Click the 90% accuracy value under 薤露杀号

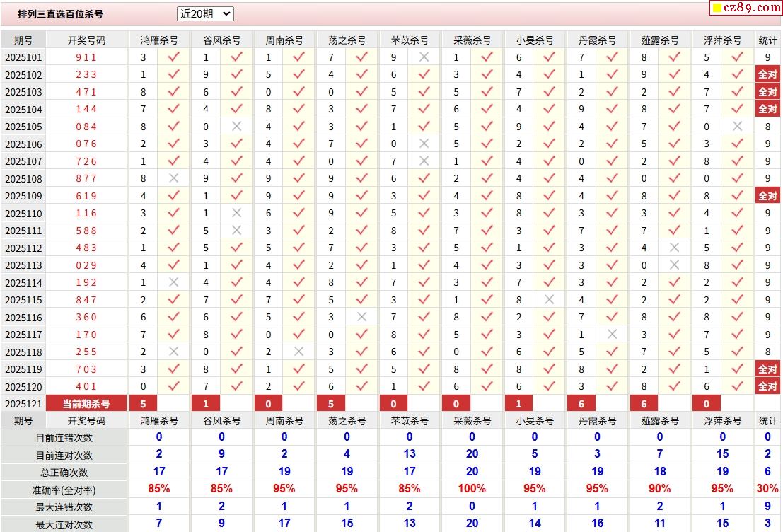tap(660, 489)
